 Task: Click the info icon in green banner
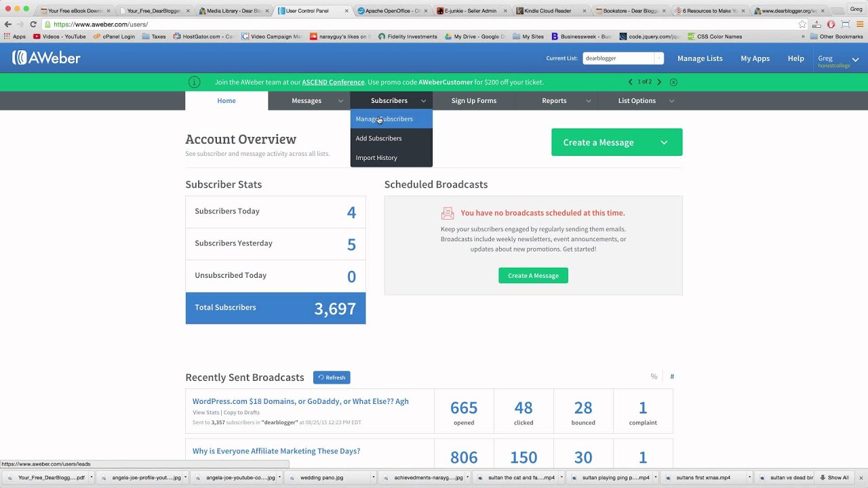point(195,82)
